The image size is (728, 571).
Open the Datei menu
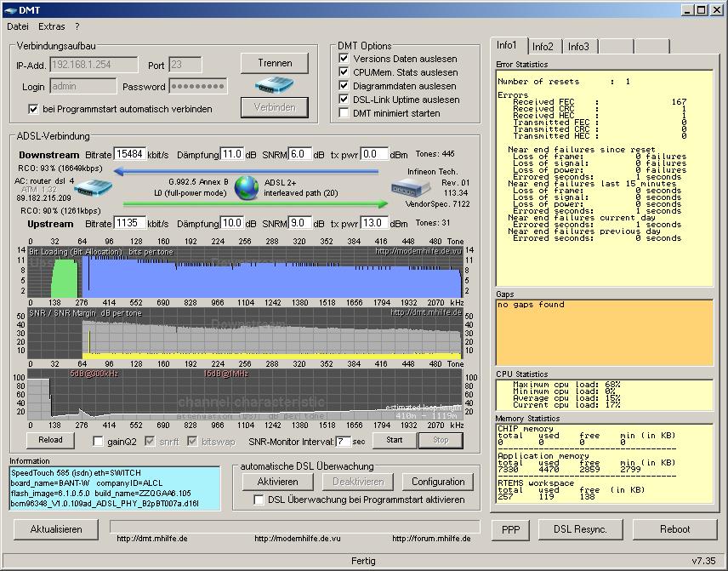coord(17,27)
